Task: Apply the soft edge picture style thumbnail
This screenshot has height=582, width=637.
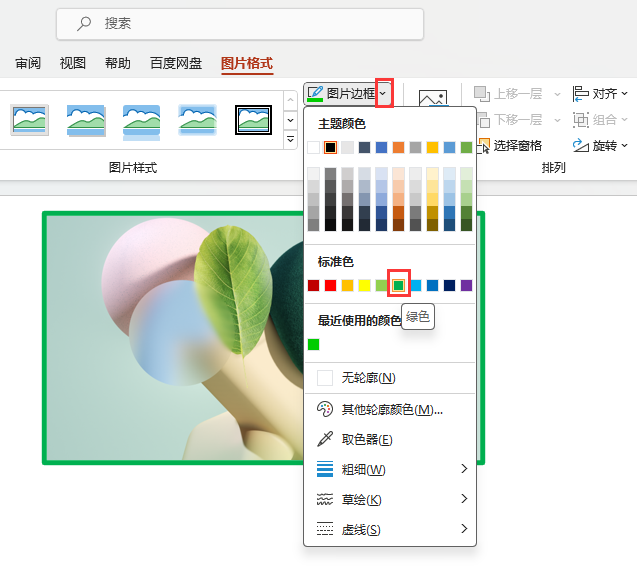Action: (197, 120)
